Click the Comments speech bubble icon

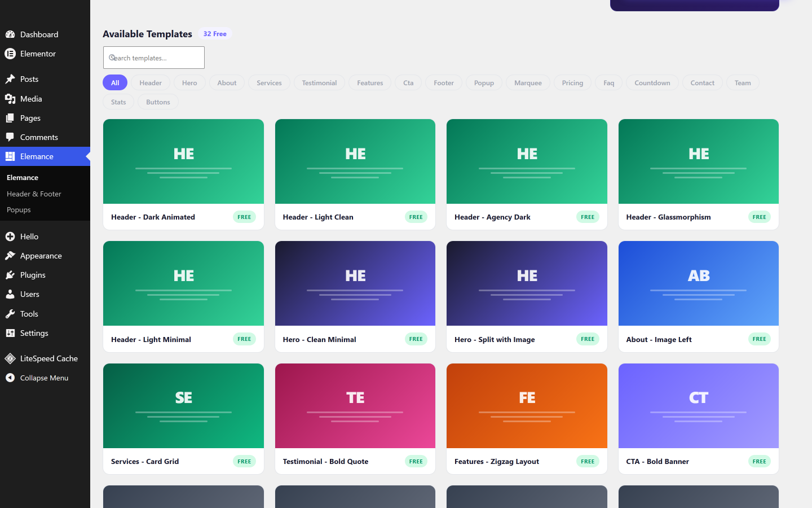pos(10,137)
